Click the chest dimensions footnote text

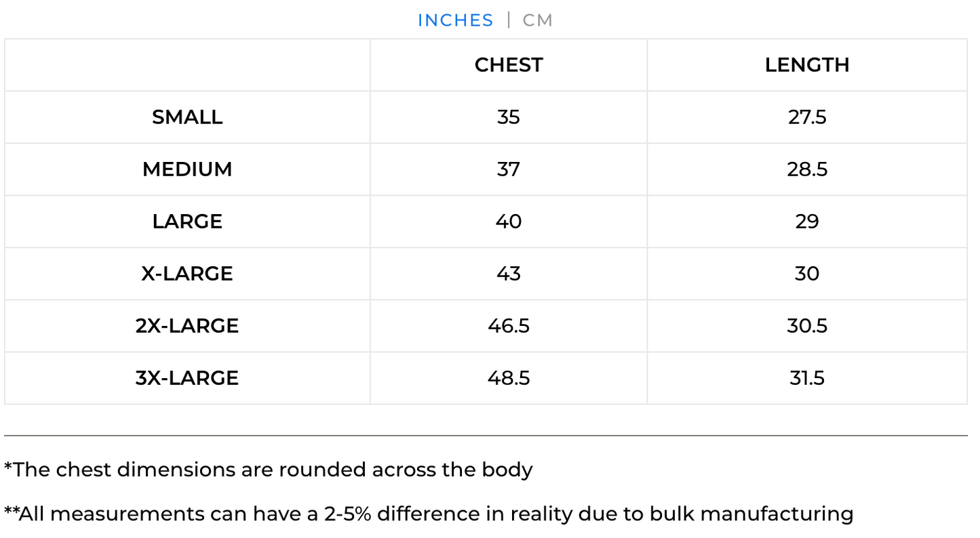click(x=269, y=470)
